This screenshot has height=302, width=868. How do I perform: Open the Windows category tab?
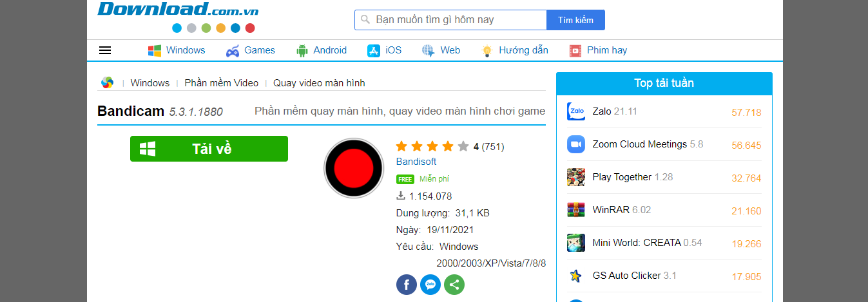(x=177, y=50)
